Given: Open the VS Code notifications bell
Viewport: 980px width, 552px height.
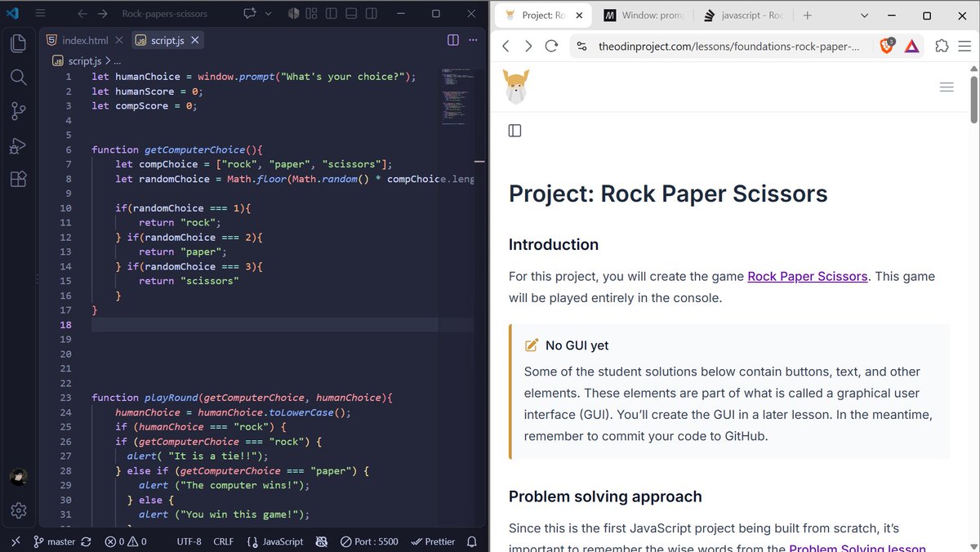Looking at the screenshot, I should coord(472,541).
